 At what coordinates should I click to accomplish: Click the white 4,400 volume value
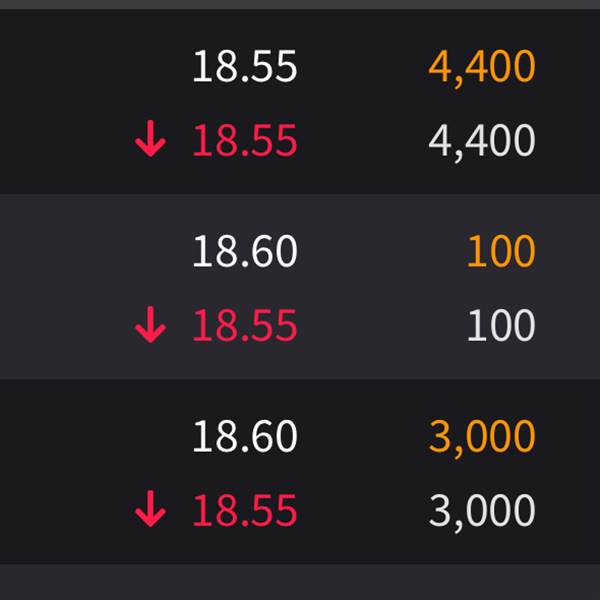482,142
